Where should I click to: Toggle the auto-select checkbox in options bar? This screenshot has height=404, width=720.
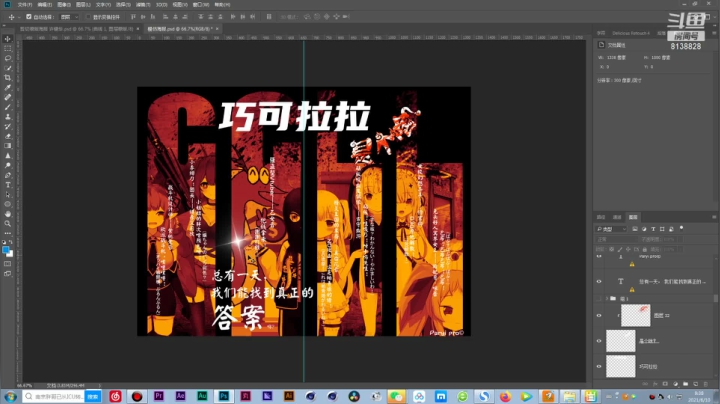(28, 17)
